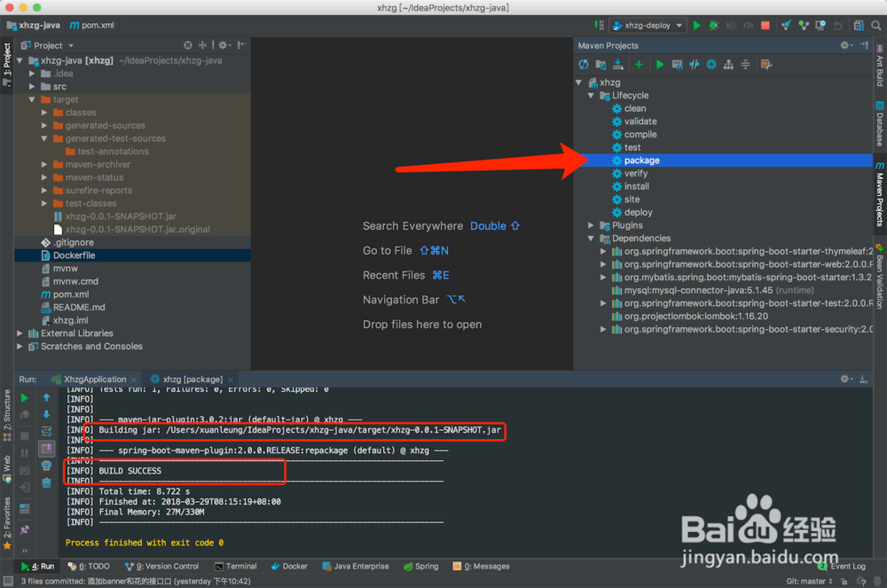Show Maven dependencies diagram
887x588 pixels.
(x=728, y=65)
